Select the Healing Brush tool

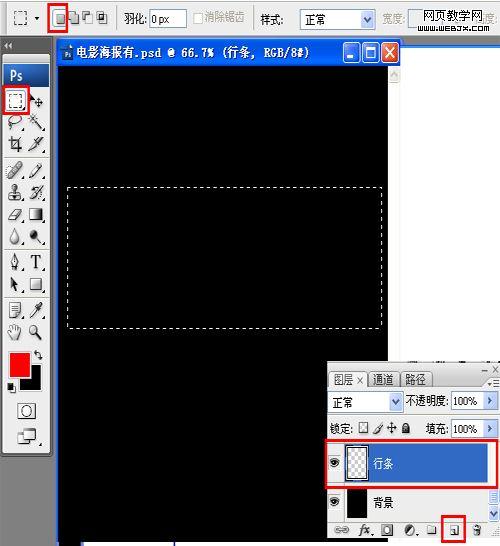(15, 170)
